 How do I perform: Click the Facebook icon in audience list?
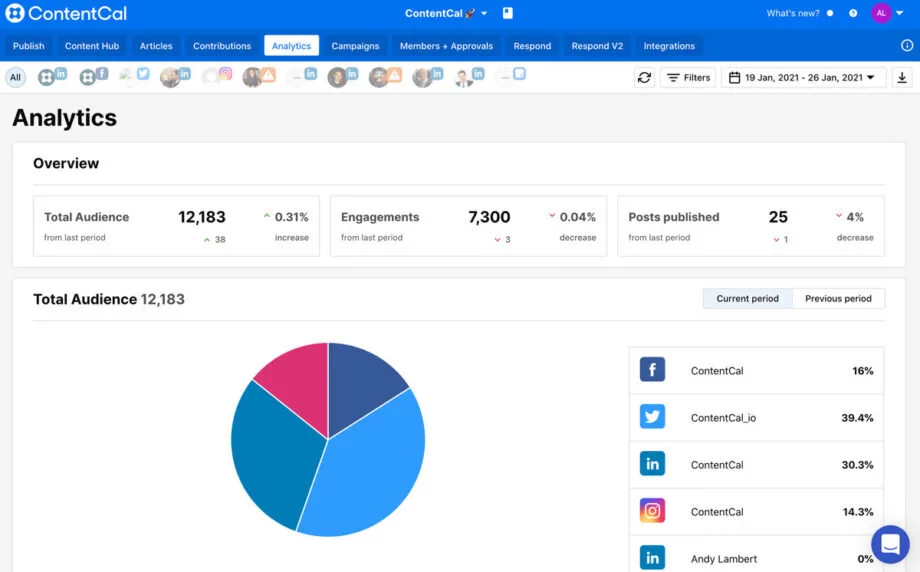tap(652, 370)
